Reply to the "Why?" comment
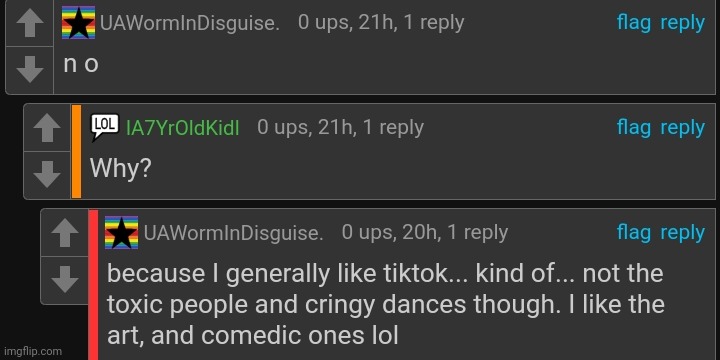This screenshot has height=360, width=720. click(682, 129)
